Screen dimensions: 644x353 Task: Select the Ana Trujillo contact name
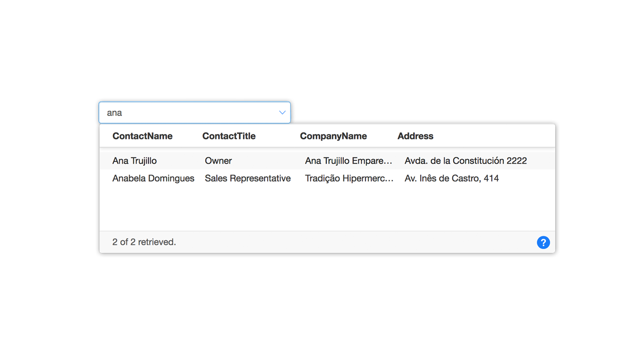tap(134, 161)
